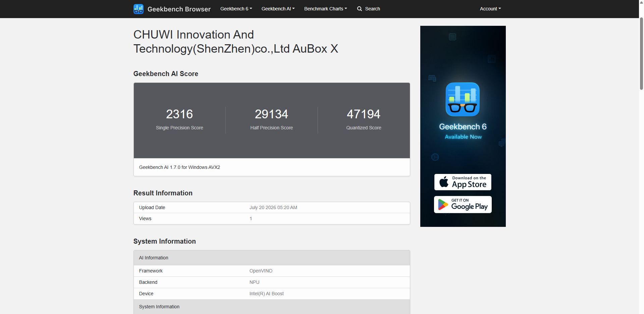Click the System Information table subheader row
This screenshot has height=314, width=644.
[x=272, y=307]
